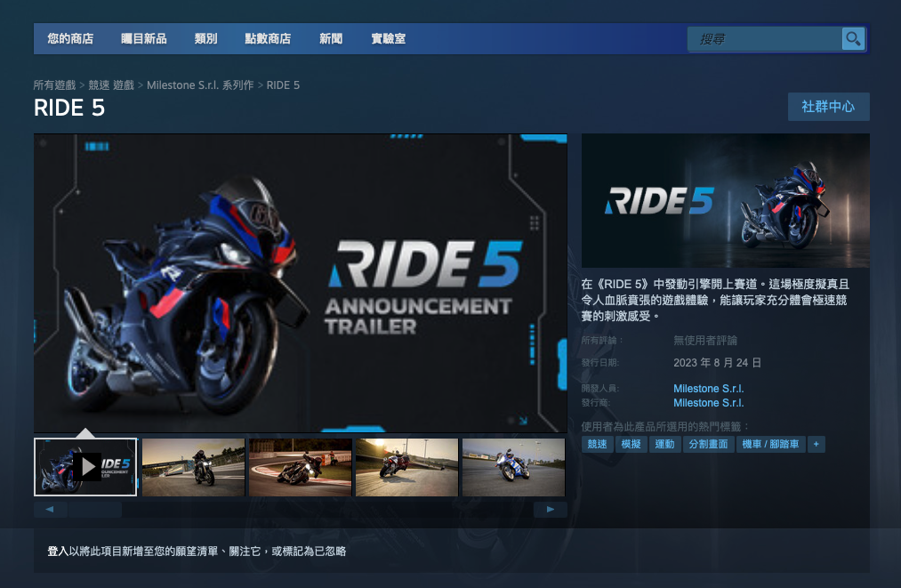901x588 pixels.
Task: Focus the 搜尋 search input field
Action: coord(765,38)
